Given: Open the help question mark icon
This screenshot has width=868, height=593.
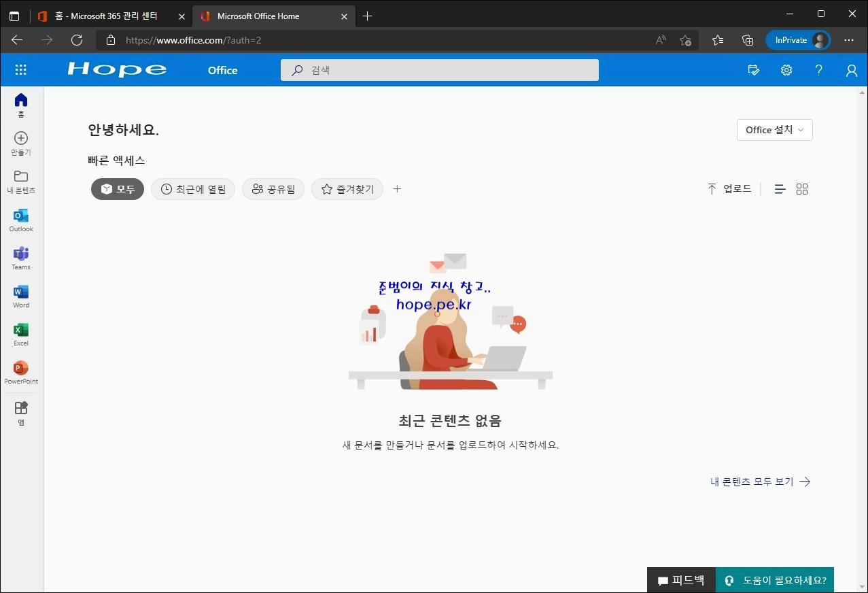Looking at the screenshot, I should point(819,70).
